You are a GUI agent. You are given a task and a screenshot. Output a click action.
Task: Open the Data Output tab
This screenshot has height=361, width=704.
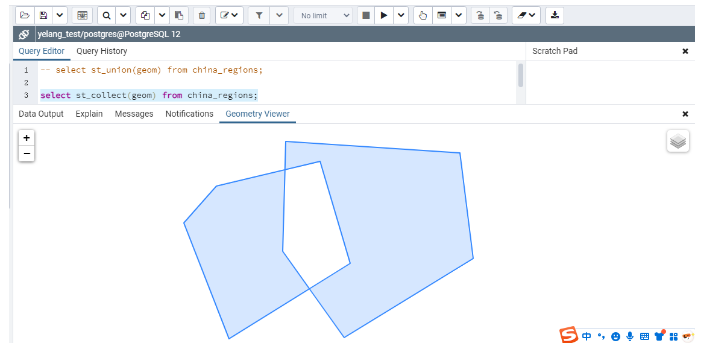[x=41, y=114]
